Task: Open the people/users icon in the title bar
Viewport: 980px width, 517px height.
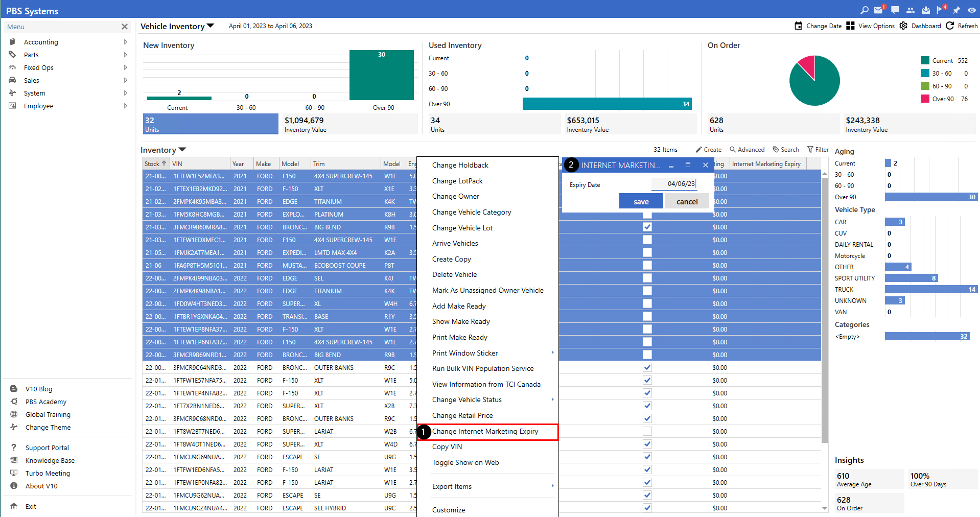Action: point(911,10)
